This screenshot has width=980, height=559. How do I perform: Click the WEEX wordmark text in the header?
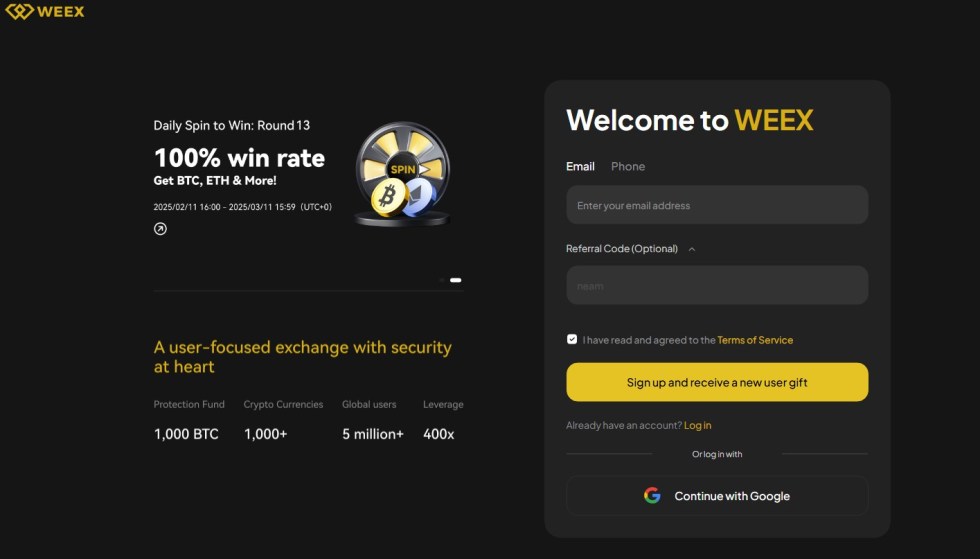coord(62,12)
